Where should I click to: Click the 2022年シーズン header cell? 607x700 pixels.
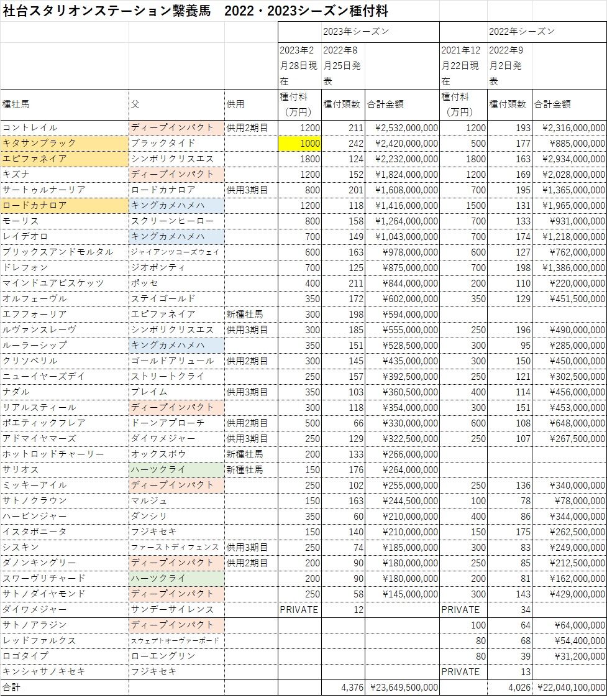[523, 32]
